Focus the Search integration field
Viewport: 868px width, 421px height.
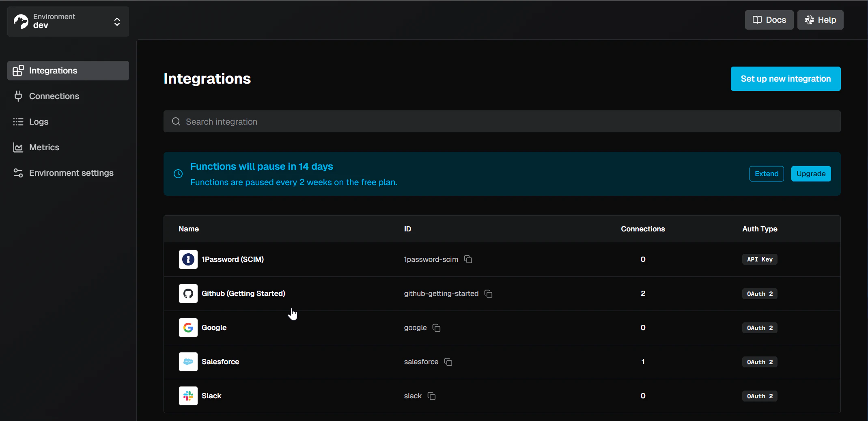(x=502, y=121)
